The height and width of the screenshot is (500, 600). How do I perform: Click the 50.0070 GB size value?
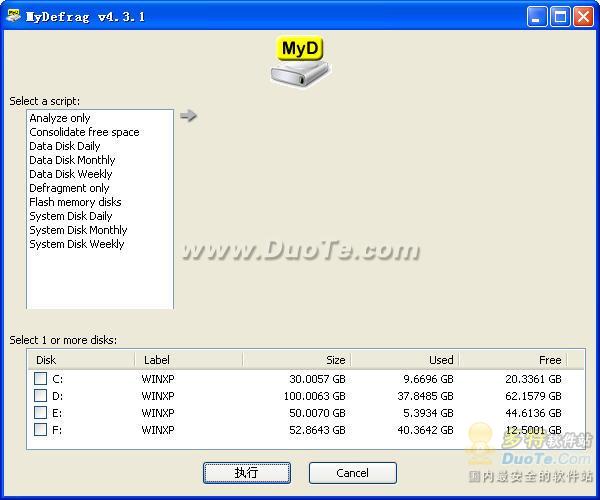(x=317, y=413)
